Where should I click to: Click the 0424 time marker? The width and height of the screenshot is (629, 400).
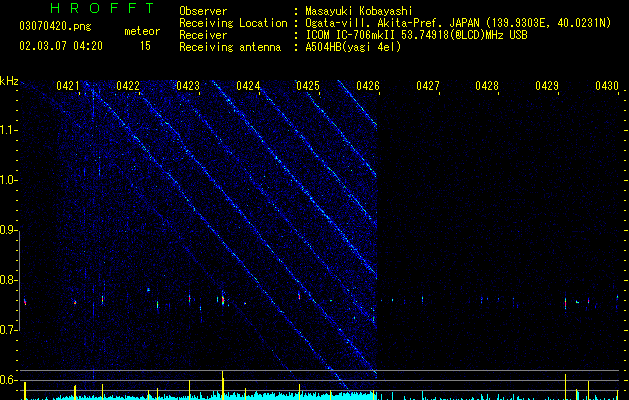[248, 85]
